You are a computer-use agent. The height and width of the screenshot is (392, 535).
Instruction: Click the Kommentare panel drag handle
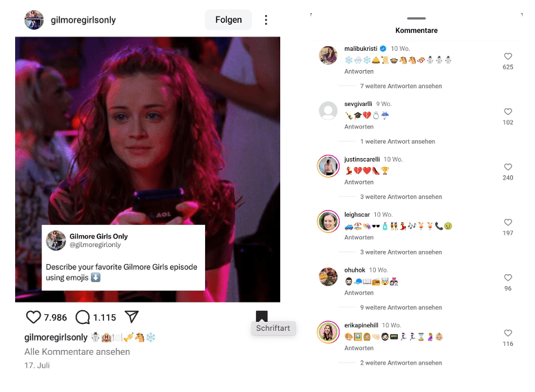coord(417,18)
